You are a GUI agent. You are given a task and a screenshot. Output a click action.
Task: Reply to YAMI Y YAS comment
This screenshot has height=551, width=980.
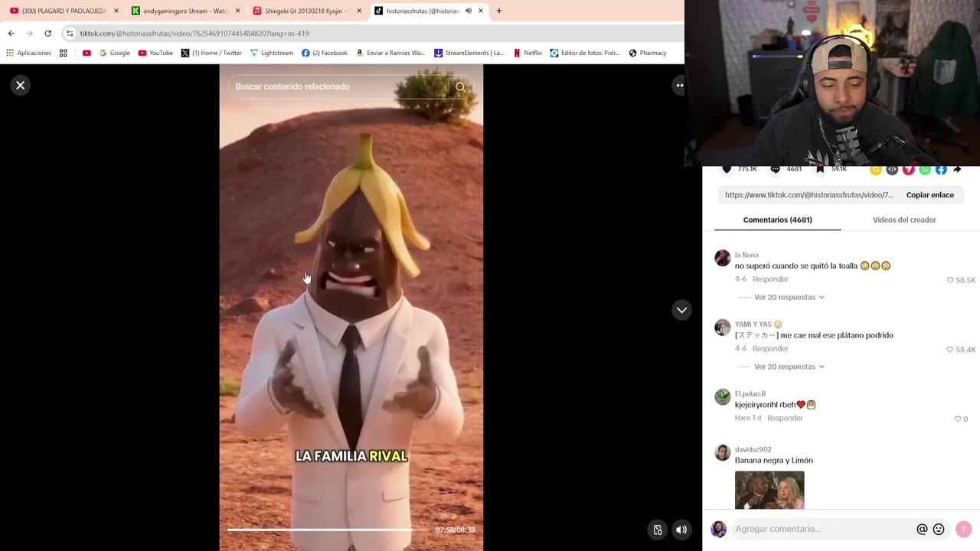pyautogui.click(x=769, y=349)
